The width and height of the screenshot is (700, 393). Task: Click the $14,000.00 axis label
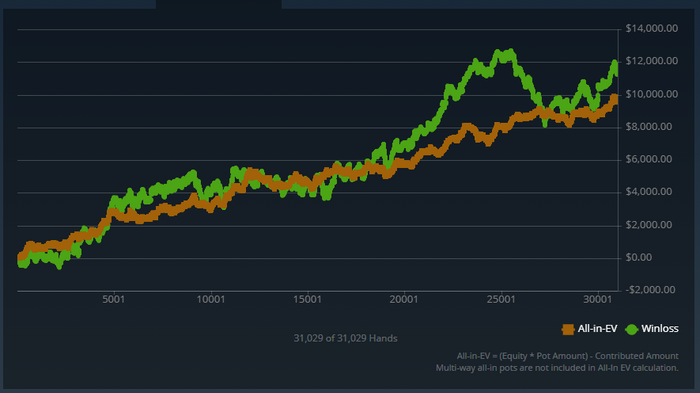click(x=652, y=29)
